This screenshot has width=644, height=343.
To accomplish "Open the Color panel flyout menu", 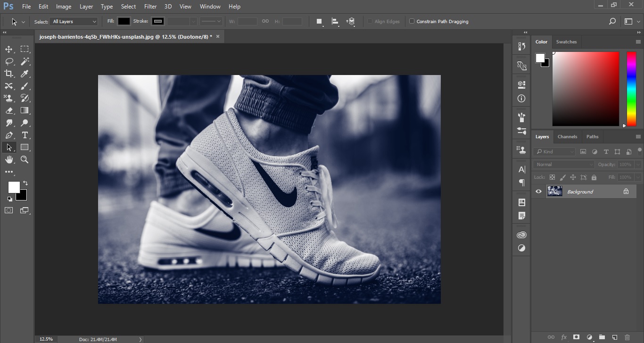I will pyautogui.click(x=638, y=42).
